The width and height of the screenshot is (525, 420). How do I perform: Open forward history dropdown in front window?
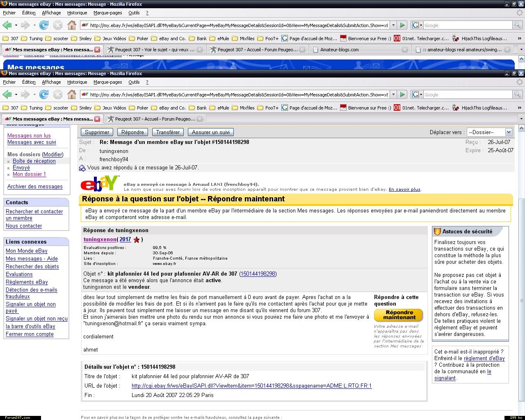(34, 94)
